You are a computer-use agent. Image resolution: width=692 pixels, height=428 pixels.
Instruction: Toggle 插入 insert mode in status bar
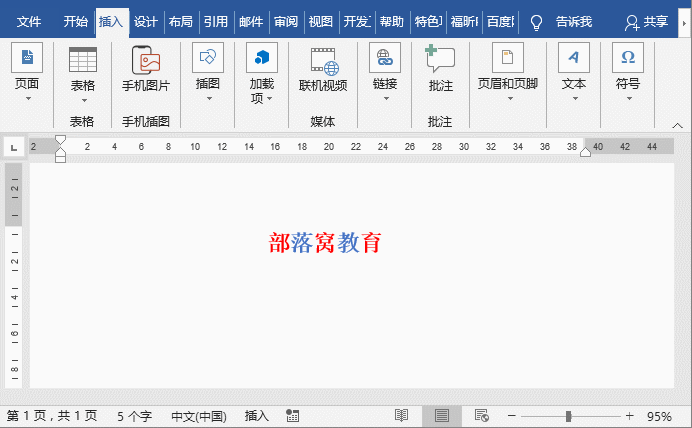(256, 416)
